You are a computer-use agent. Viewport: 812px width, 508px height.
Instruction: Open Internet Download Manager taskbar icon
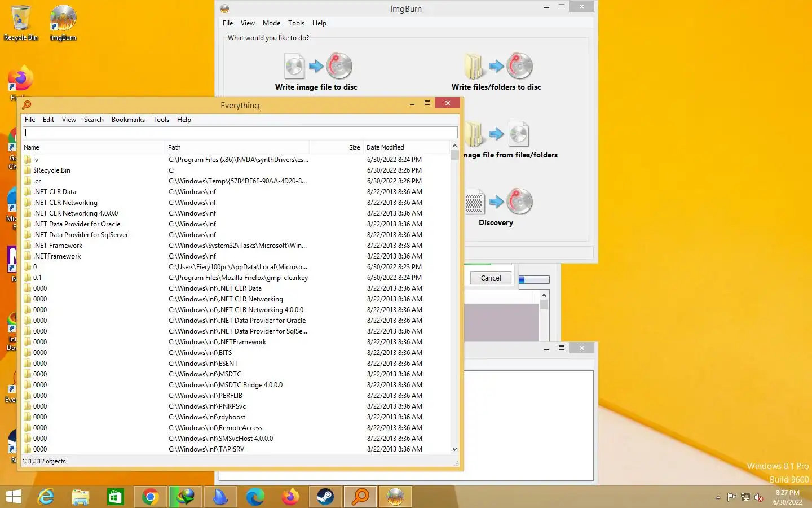[x=186, y=497]
